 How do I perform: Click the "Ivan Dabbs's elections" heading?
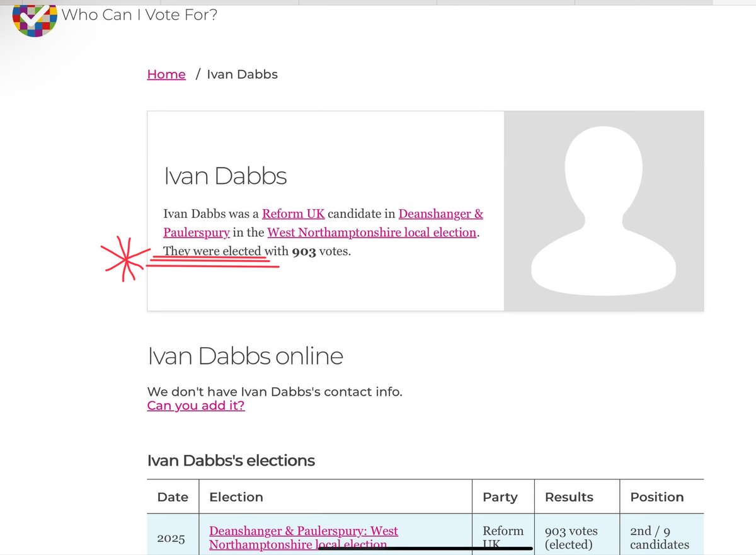tap(231, 461)
